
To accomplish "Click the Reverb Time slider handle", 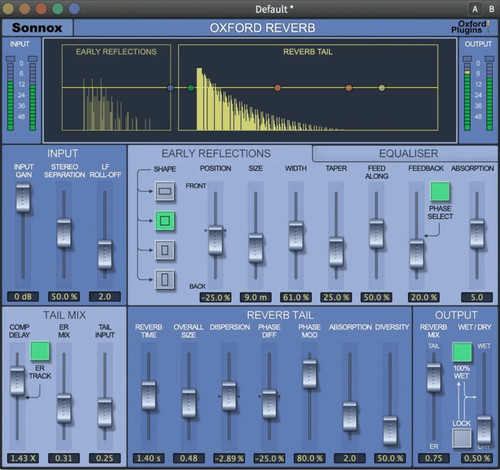I will 149,395.
